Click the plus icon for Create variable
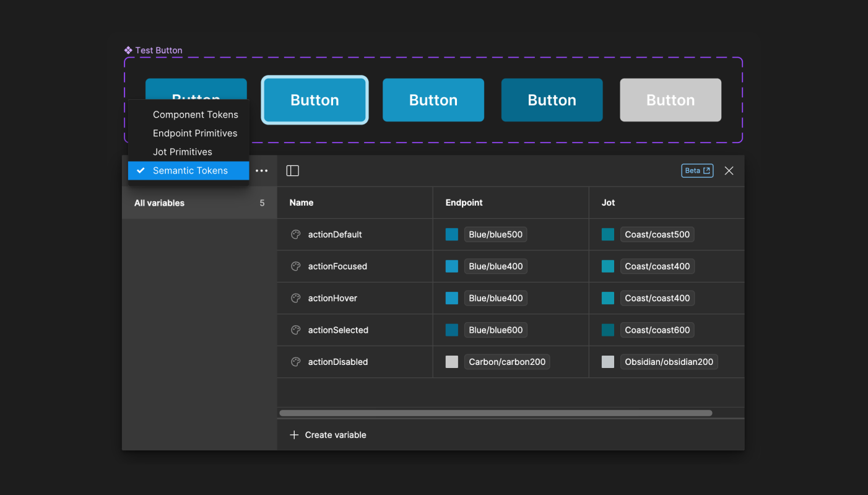868x495 pixels. 294,435
